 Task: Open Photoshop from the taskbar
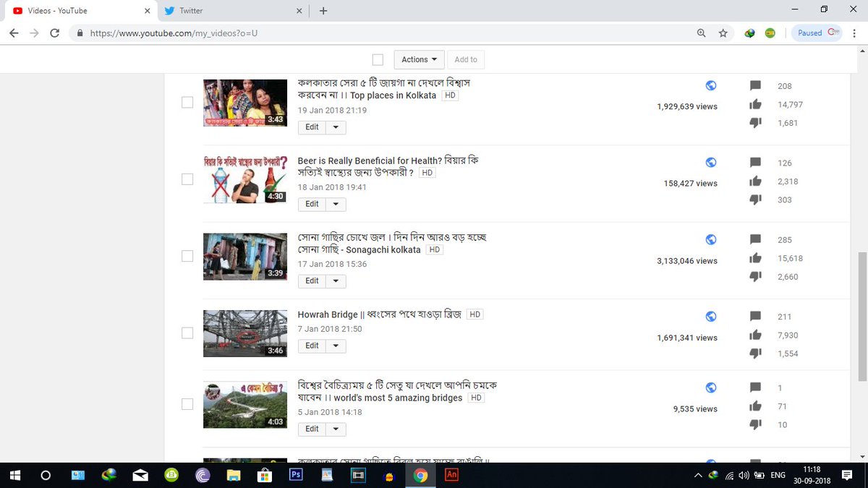pos(295,475)
